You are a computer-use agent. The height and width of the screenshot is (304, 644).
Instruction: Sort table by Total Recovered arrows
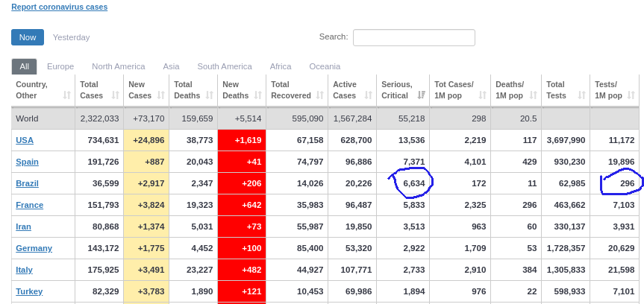point(319,95)
